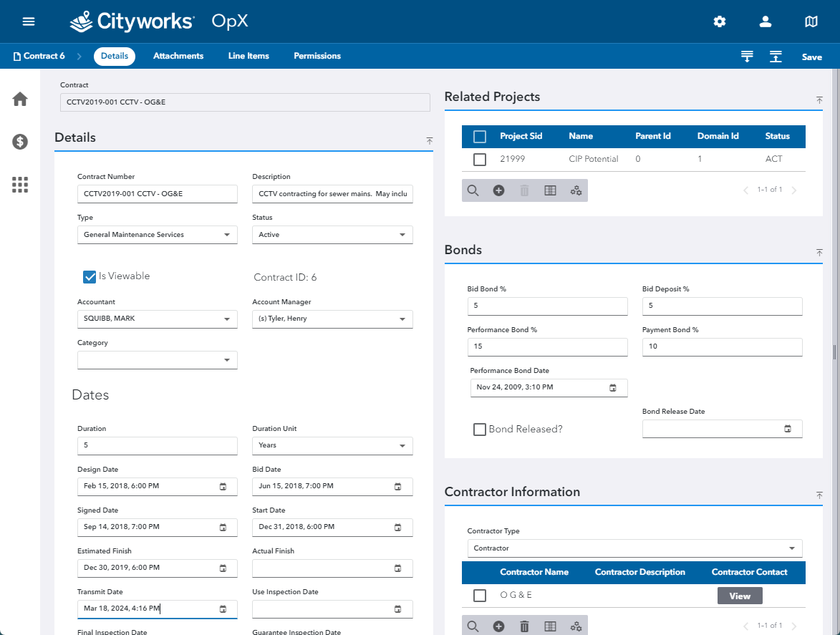
Task: Click the Description input field
Action: (332, 194)
